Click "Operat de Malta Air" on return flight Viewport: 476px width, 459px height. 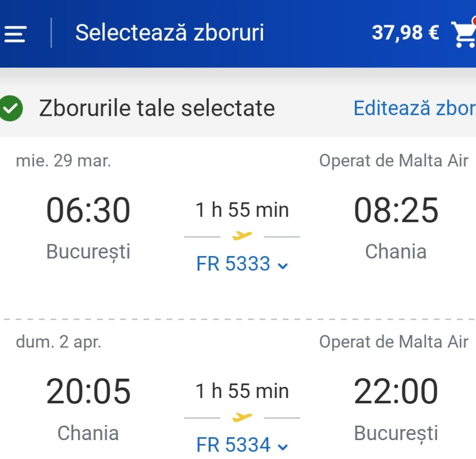(x=393, y=342)
